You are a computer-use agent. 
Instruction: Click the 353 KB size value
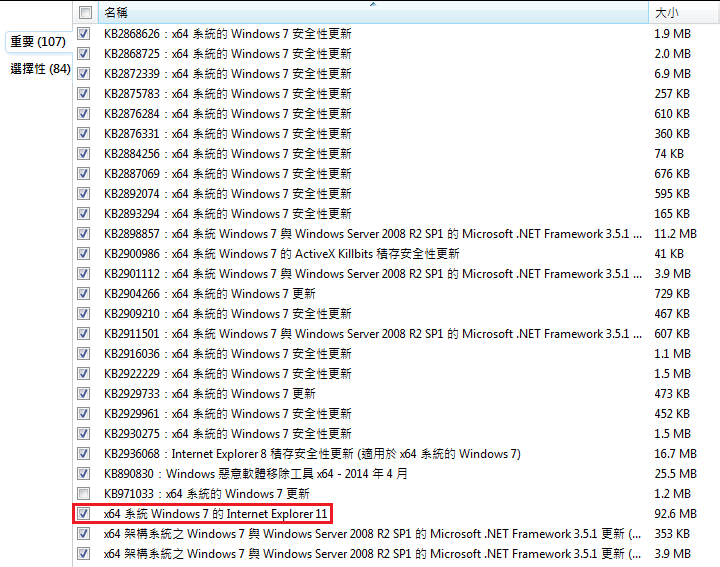pyautogui.click(x=672, y=533)
